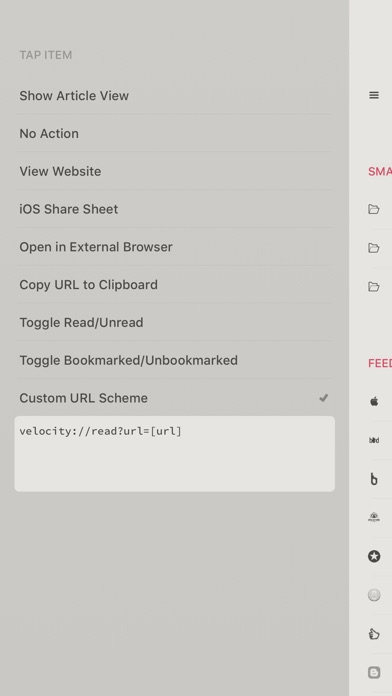Select the thumbs-up feed icon
This screenshot has width=392, height=696.
tap(374, 634)
